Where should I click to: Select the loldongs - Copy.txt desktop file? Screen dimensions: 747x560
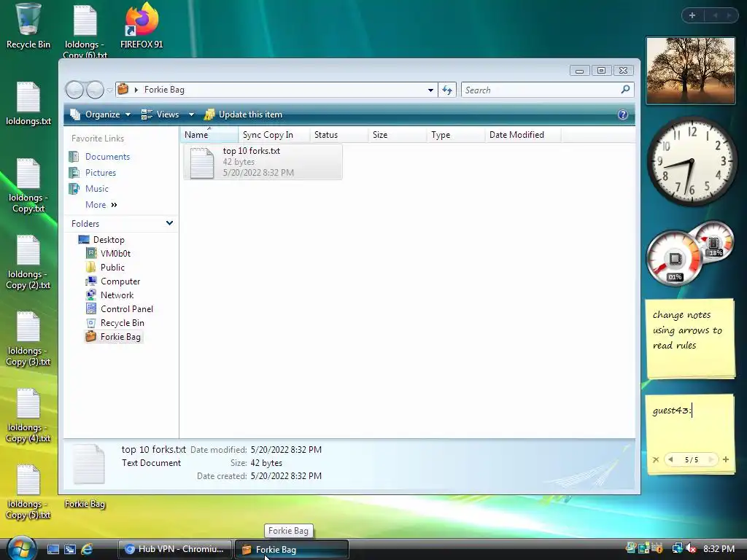pyautogui.click(x=28, y=186)
